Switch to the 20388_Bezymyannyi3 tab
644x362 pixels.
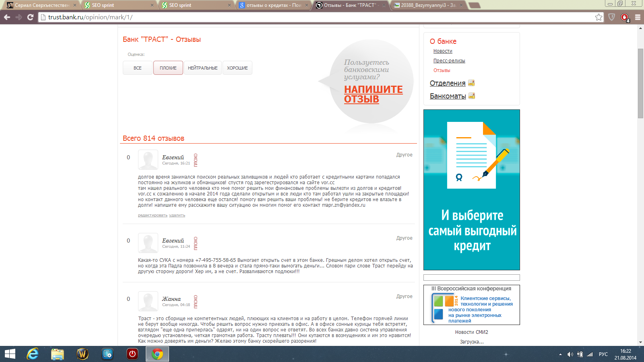point(427,5)
